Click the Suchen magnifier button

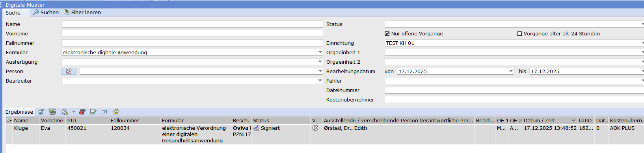coord(46,13)
